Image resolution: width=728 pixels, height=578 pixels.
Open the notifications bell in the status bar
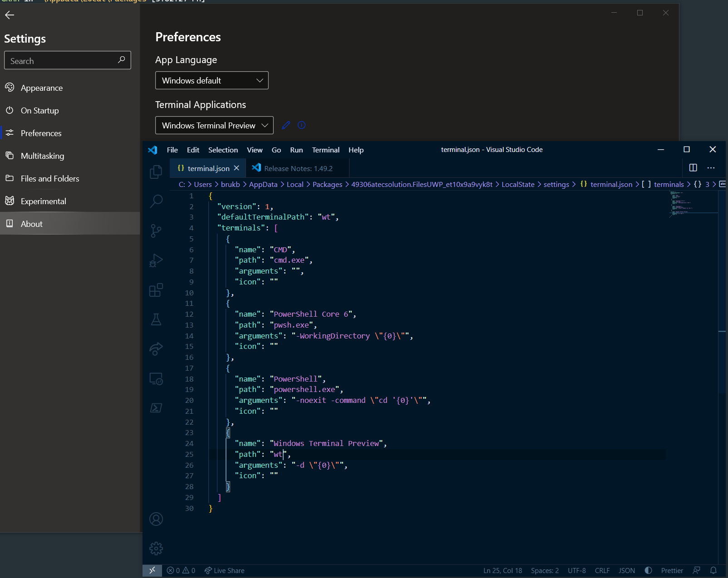click(x=714, y=570)
